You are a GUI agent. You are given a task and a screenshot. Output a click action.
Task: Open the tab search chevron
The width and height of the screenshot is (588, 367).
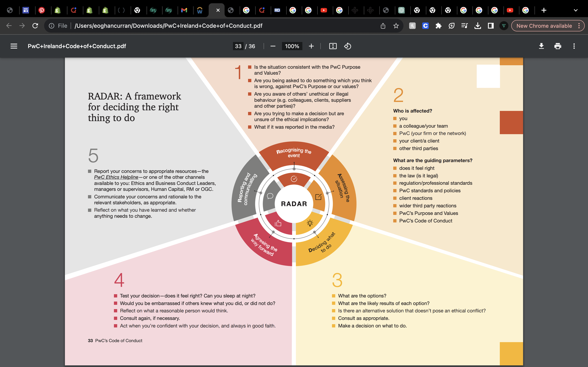coord(576,10)
